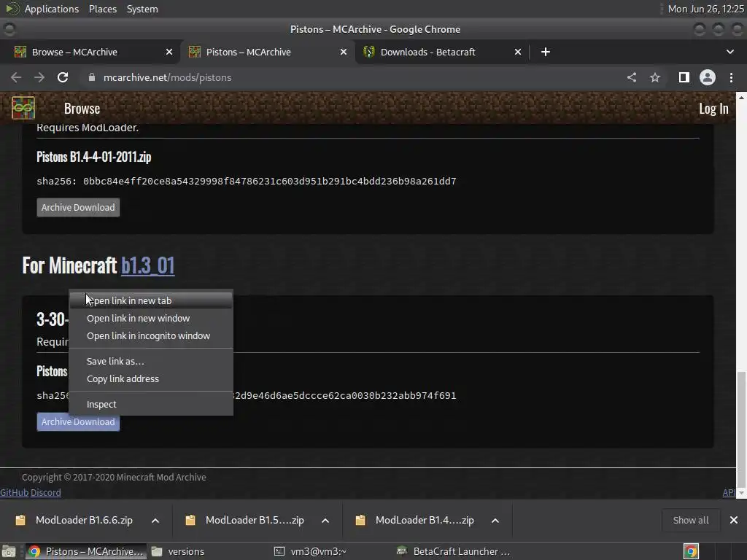Close the Browse – MCArchive tab
The width and height of the screenshot is (747, 560).
pyautogui.click(x=169, y=52)
